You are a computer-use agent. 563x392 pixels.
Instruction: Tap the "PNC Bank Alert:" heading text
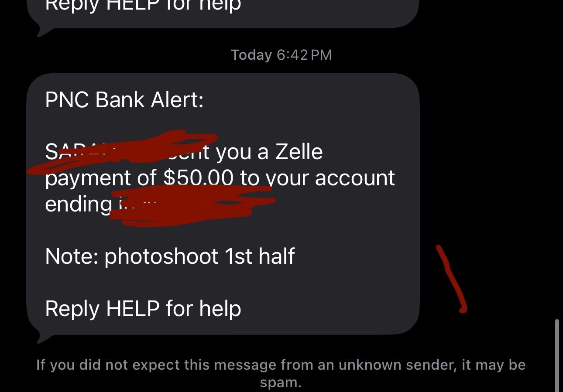click(x=124, y=100)
